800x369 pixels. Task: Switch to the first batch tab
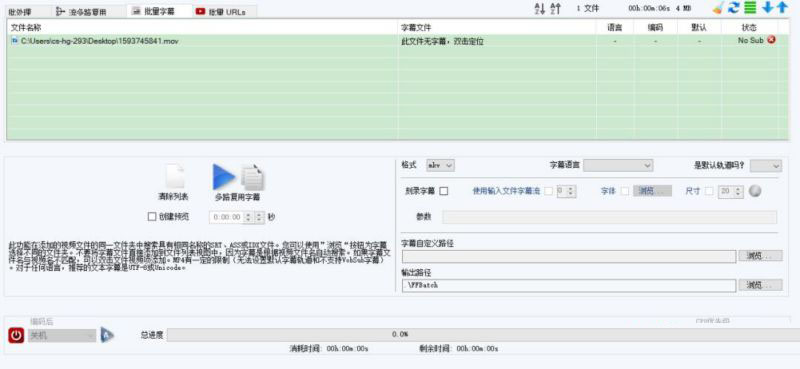[x=29, y=11]
